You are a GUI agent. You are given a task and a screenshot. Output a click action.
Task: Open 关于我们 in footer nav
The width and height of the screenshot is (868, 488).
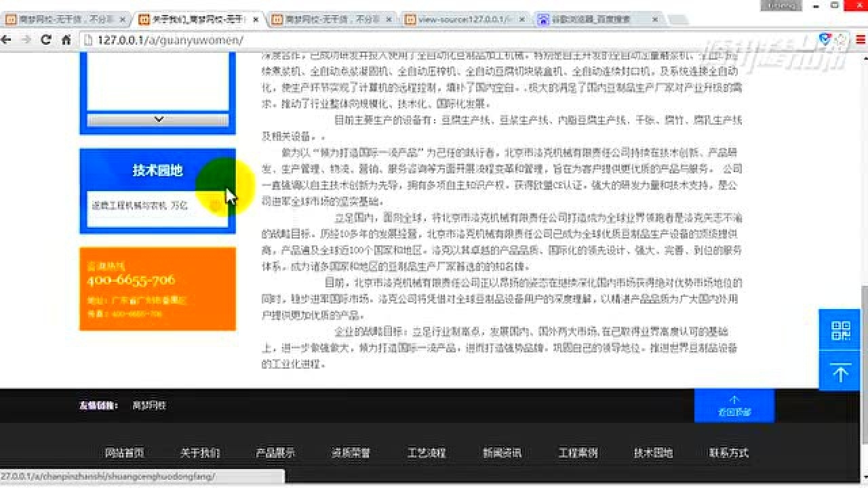tap(200, 453)
